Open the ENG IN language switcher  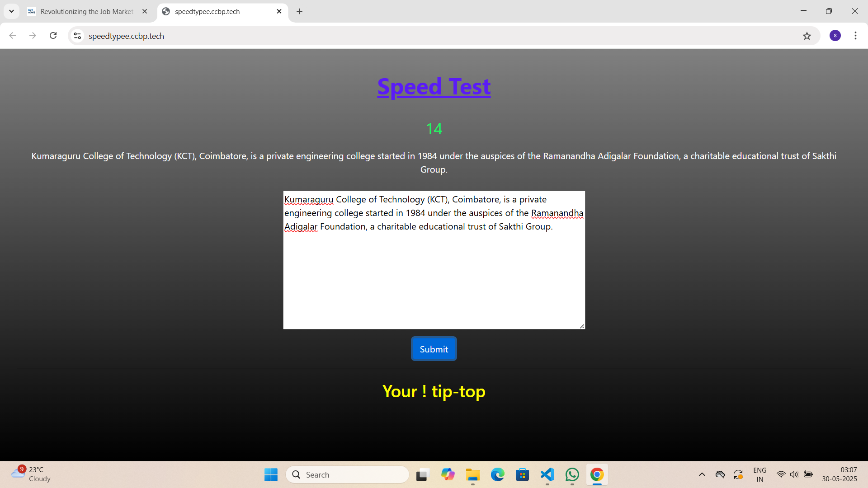pos(759,474)
